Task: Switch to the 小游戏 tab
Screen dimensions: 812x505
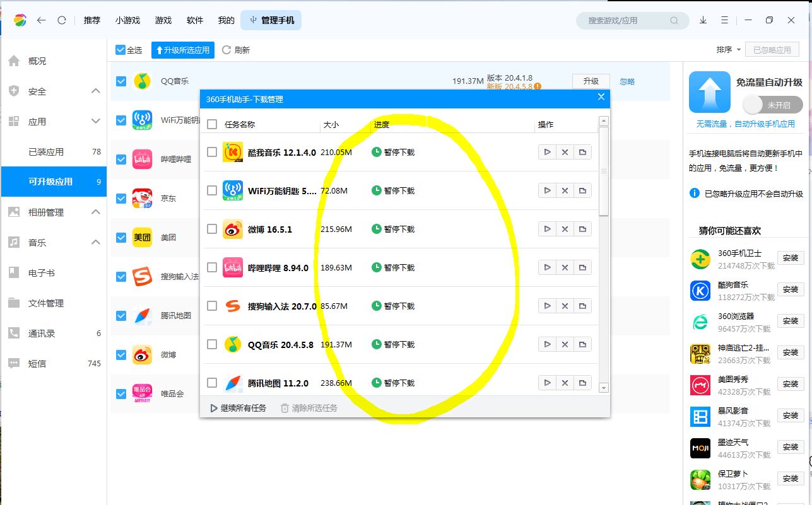Action: click(127, 20)
